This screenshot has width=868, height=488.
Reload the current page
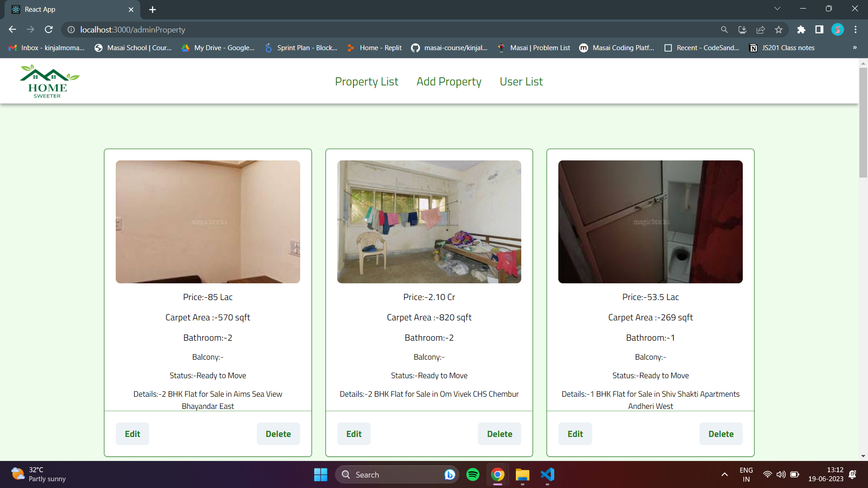pos(49,30)
